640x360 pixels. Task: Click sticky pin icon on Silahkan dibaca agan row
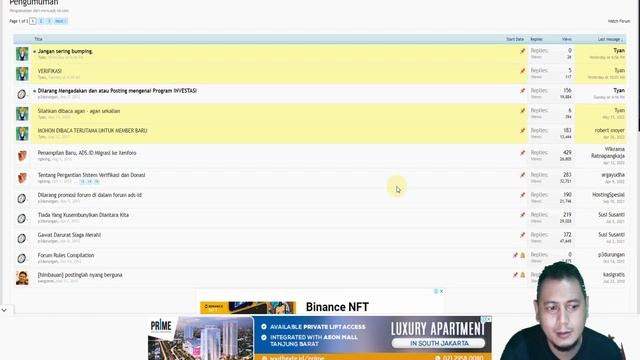click(522, 111)
